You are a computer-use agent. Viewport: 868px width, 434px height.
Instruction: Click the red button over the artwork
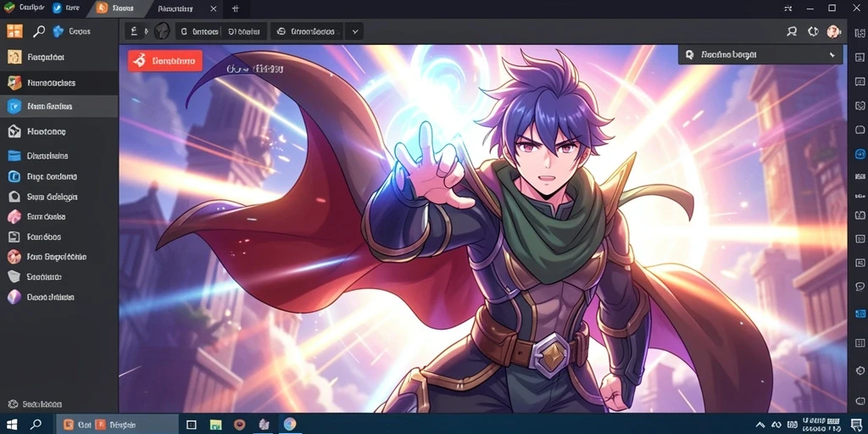165,61
